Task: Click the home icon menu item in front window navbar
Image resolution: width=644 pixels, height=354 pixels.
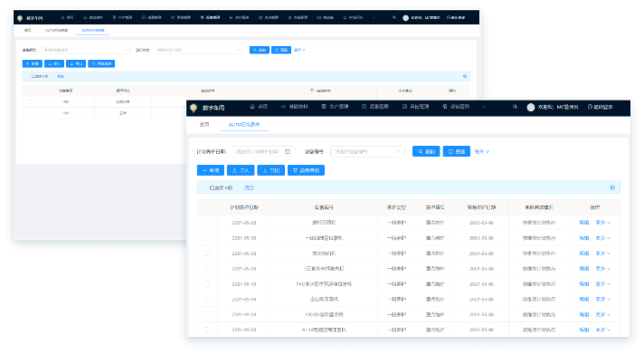Action: click(260, 107)
